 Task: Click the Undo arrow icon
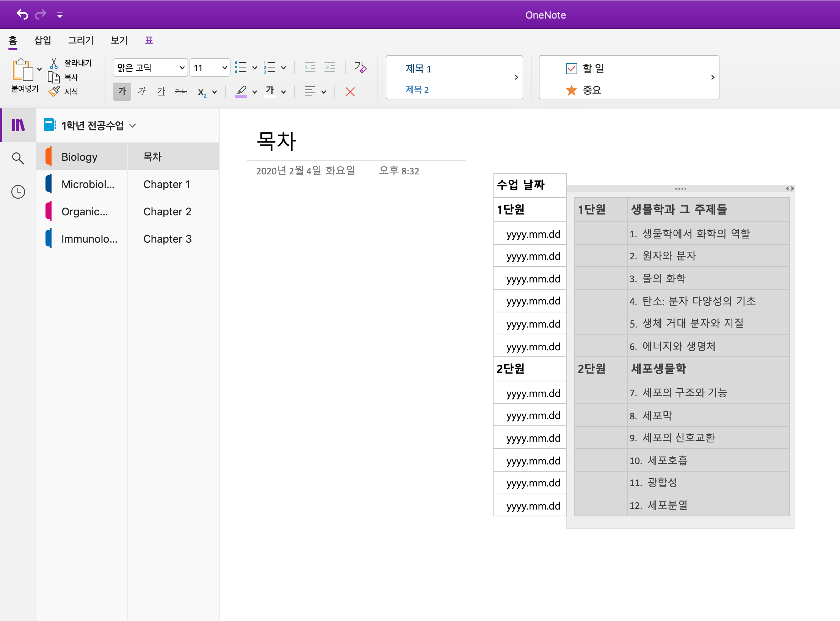click(x=22, y=15)
